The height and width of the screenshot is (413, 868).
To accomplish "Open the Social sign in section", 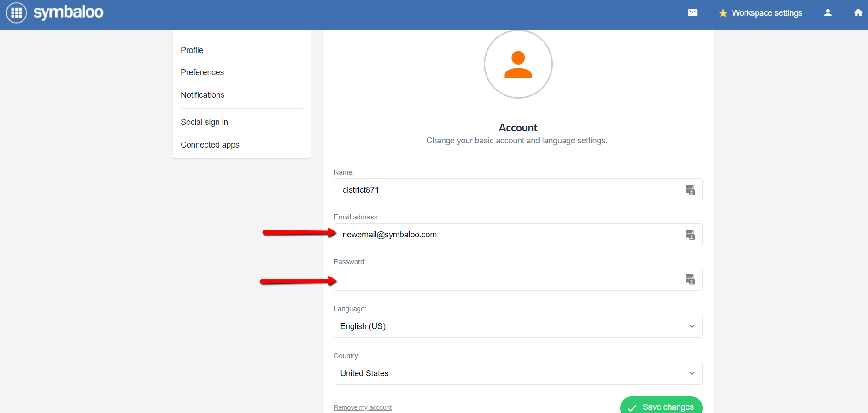I will 204,122.
